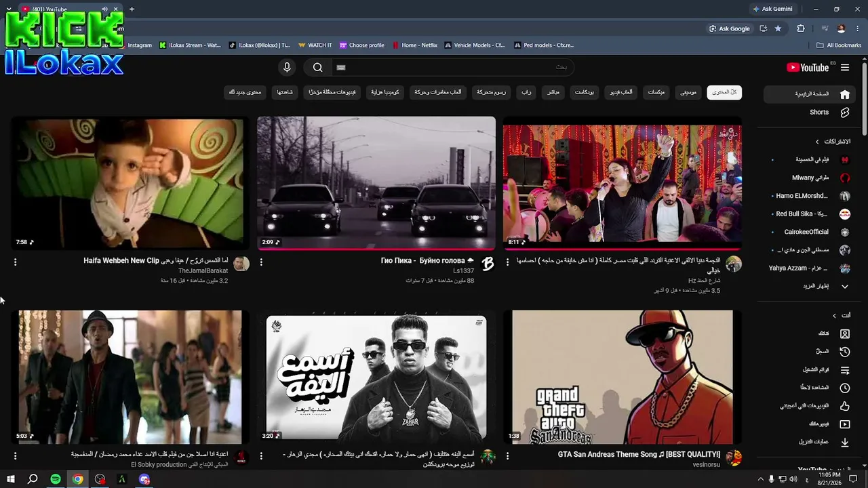This screenshot has width=868, height=488.
Task: Expand إظهار المزيد to show more subscriptions
Action: (810, 286)
